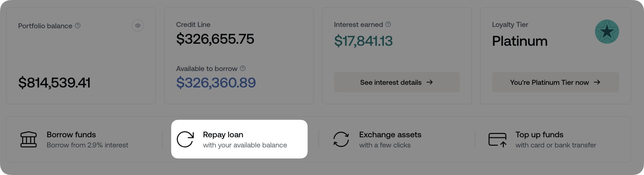Click the $326,360.89 available to borrow amount

coord(216,82)
